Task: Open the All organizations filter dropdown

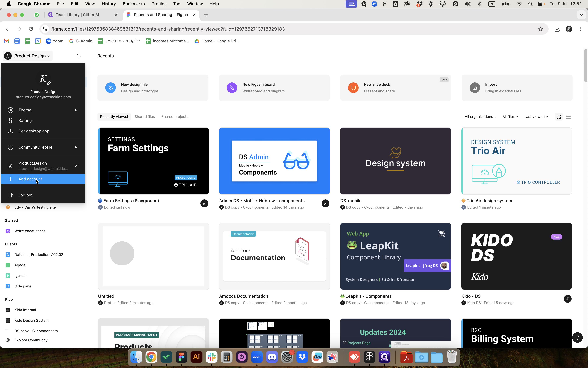Action: [x=481, y=117]
